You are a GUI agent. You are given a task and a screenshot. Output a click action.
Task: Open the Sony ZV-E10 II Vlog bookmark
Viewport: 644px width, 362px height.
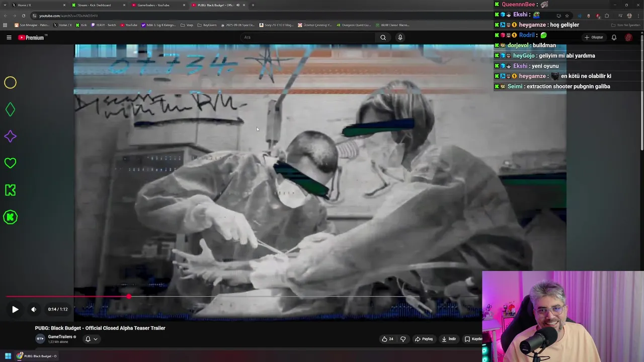tap(277, 25)
